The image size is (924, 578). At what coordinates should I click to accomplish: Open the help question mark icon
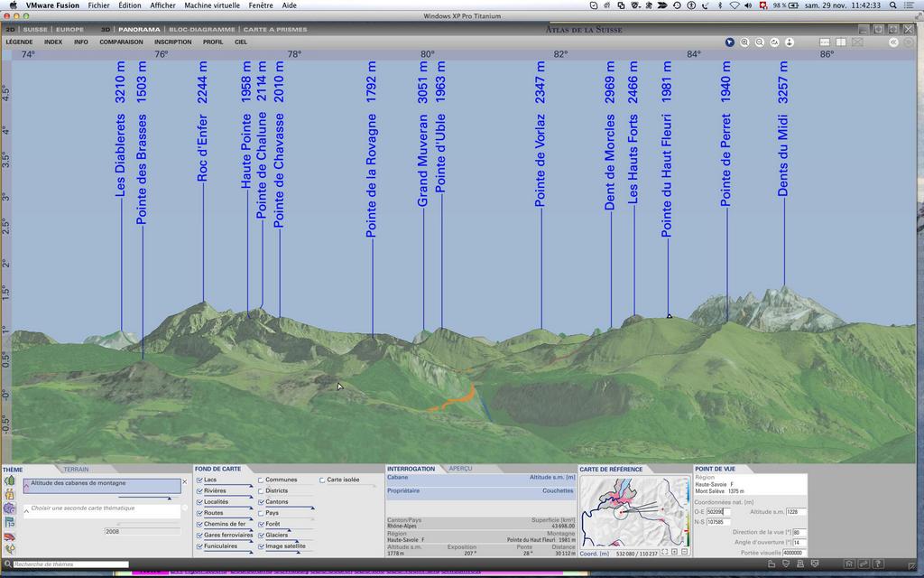[877, 564]
